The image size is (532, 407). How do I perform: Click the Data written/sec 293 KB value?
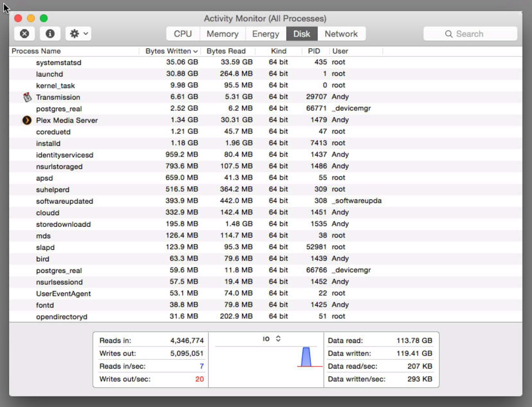420,379
